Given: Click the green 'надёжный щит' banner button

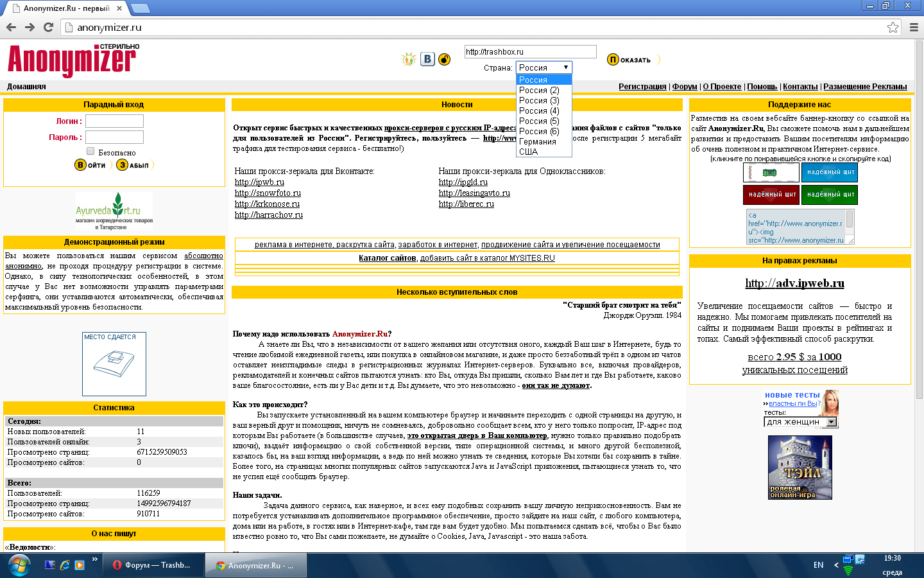Looking at the screenshot, I should [x=830, y=195].
